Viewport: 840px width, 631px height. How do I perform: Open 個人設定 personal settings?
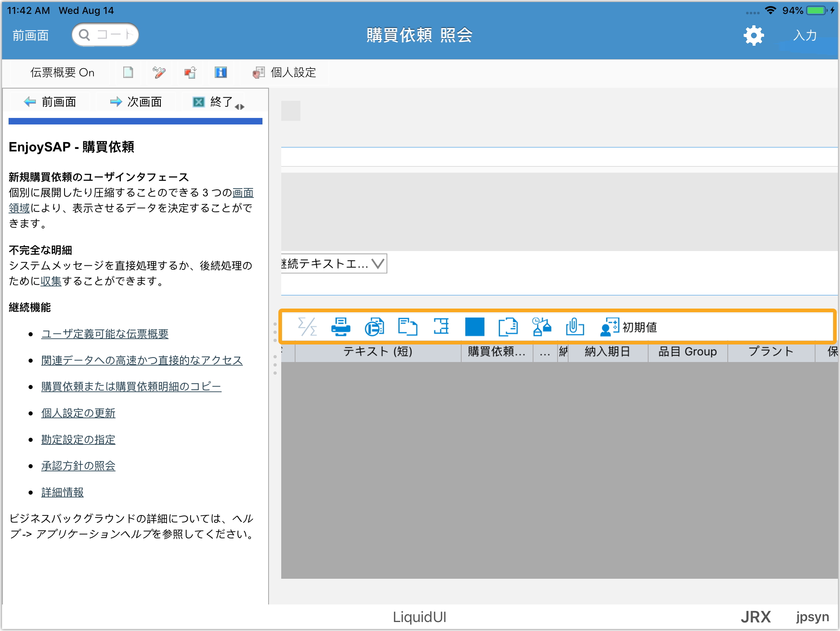(x=285, y=73)
